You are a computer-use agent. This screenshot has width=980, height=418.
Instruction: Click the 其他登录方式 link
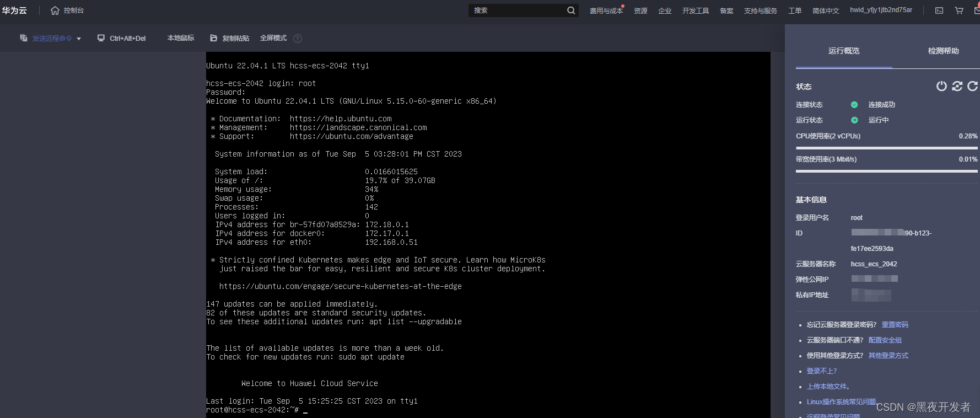[889, 356]
